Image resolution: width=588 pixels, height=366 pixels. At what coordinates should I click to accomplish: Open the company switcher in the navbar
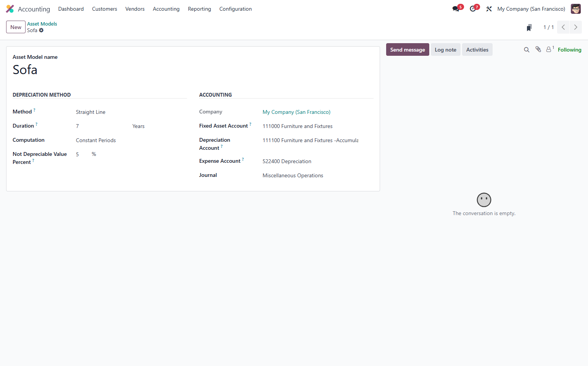(x=531, y=9)
